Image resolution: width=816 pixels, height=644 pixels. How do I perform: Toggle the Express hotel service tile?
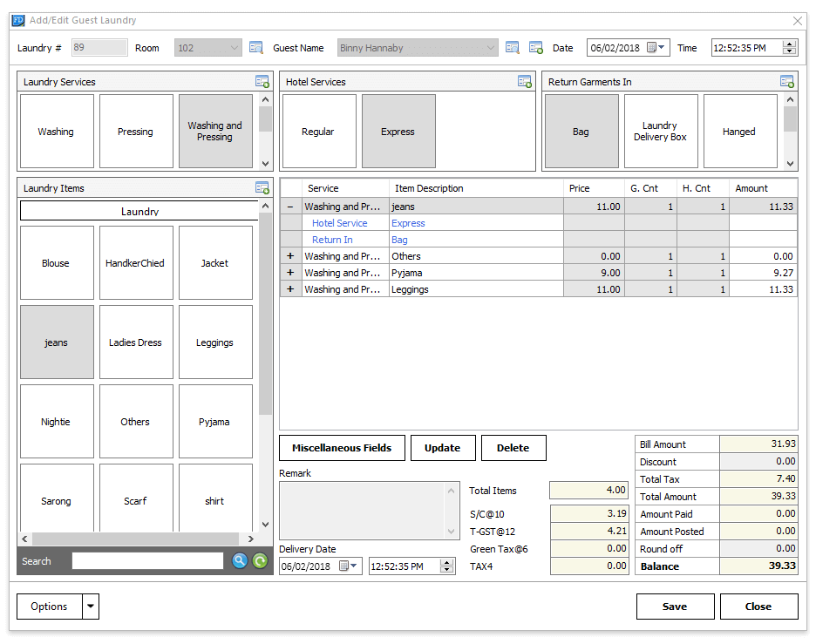coord(398,131)
